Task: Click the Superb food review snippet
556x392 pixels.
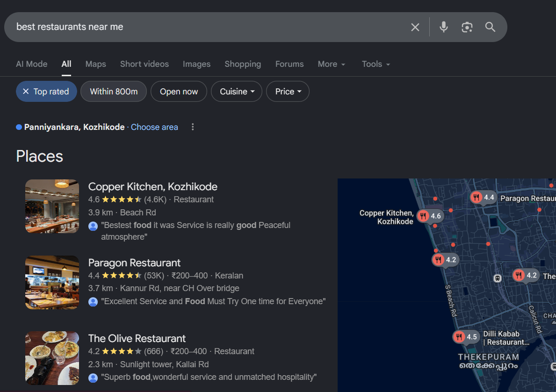Action: coord(209,377)
